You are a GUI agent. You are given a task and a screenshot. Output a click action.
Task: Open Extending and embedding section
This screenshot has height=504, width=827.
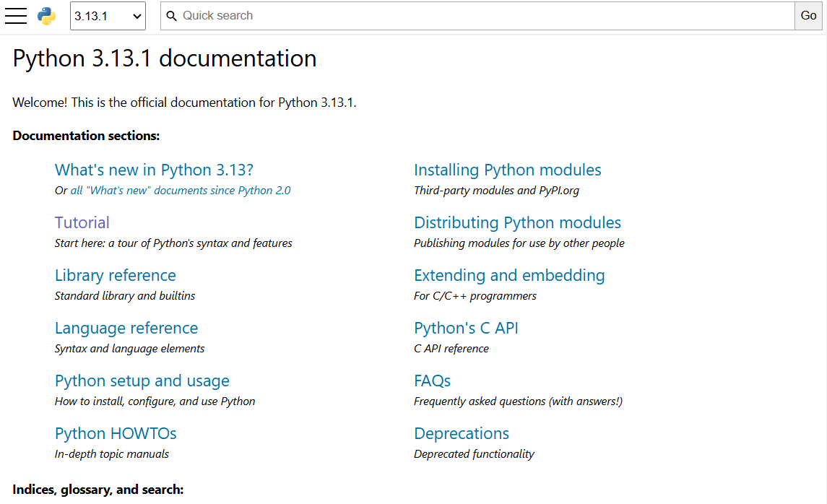point(509,276)
